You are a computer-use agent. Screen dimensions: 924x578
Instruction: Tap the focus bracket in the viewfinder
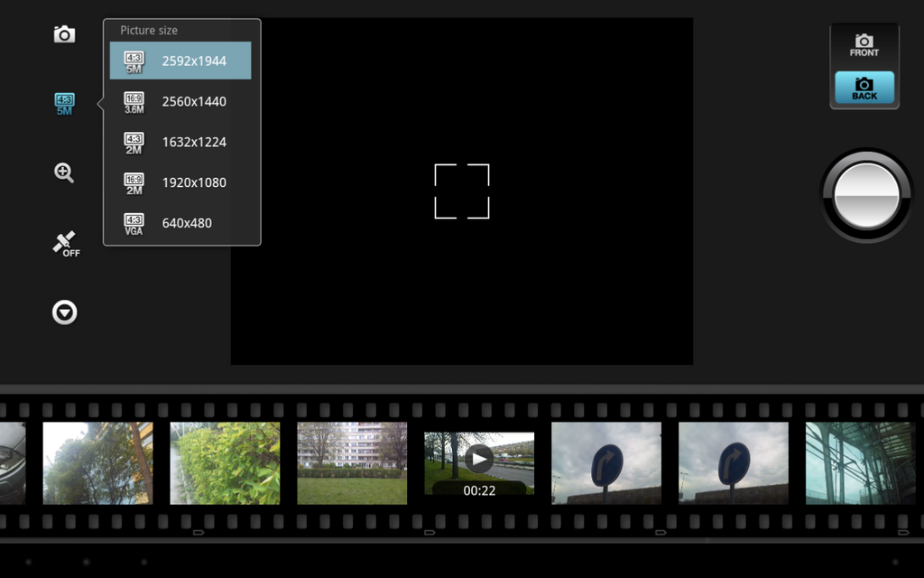coord(462,191)
